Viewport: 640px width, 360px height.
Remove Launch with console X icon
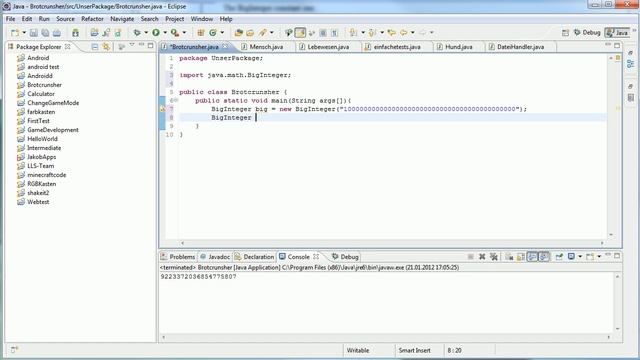[x=482, y=257]
